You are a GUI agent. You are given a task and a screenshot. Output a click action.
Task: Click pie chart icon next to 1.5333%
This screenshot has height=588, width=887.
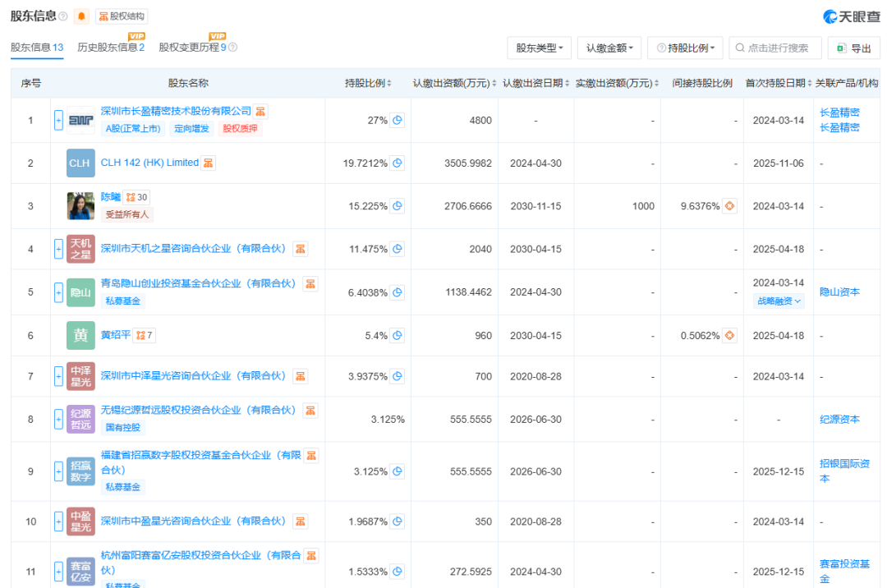pyautogui.click(x=398, y=572)
